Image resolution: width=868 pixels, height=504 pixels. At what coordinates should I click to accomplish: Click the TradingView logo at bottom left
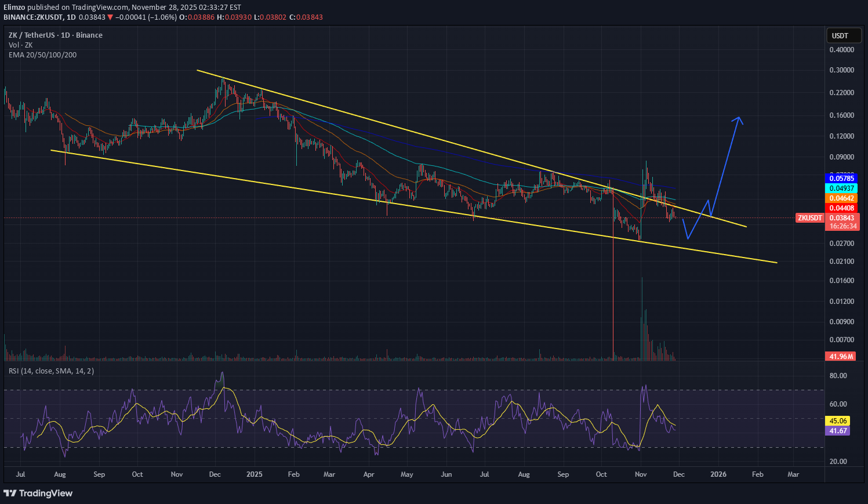38,493
